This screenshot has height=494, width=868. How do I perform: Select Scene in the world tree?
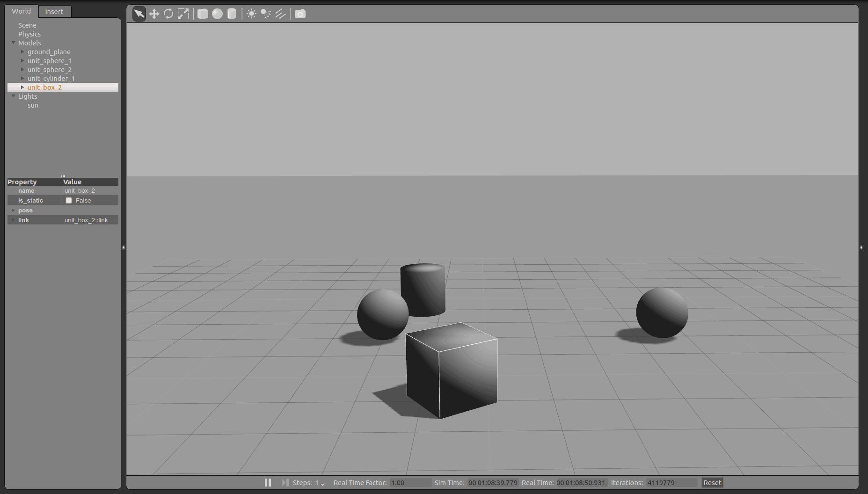27,25
